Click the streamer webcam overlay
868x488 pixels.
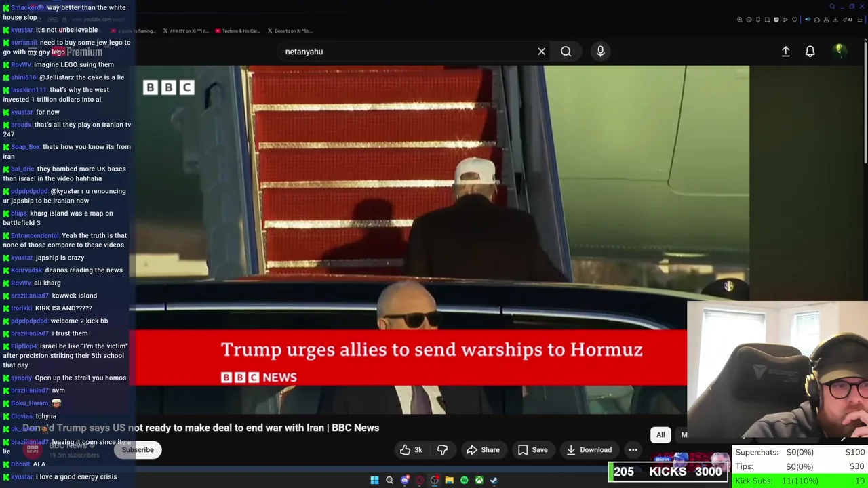[x=777, y=371]
